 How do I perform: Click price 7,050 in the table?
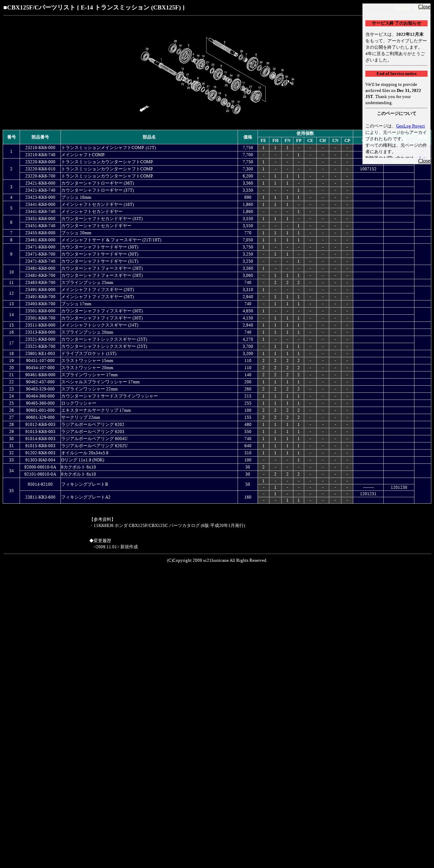(x=248, y=240)
